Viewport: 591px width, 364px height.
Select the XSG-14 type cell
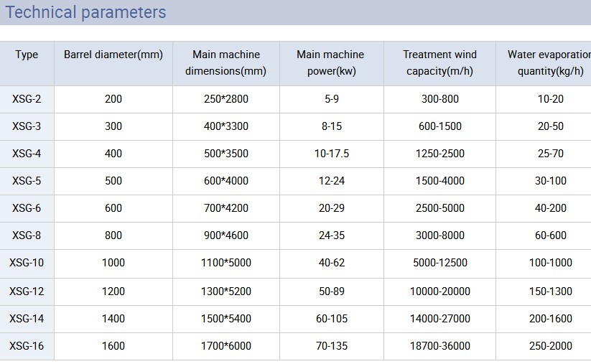point(27,319)
